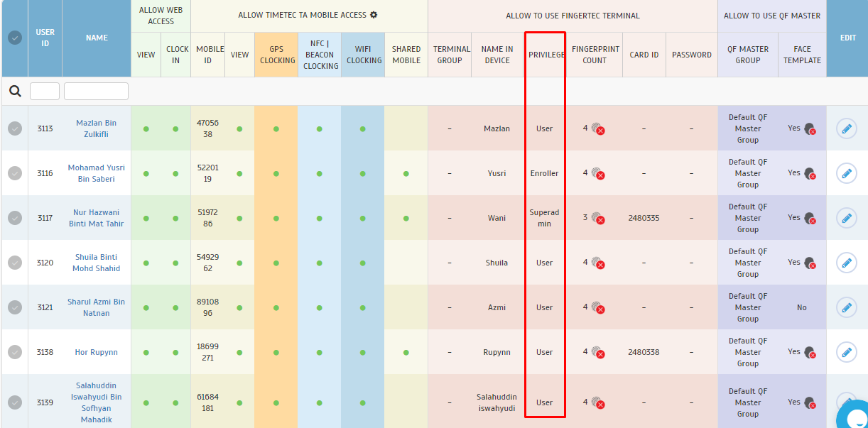
Task: Toggle GPS clocking dot for user 3113
Action: pyautogui.click(x=276, y=128)
